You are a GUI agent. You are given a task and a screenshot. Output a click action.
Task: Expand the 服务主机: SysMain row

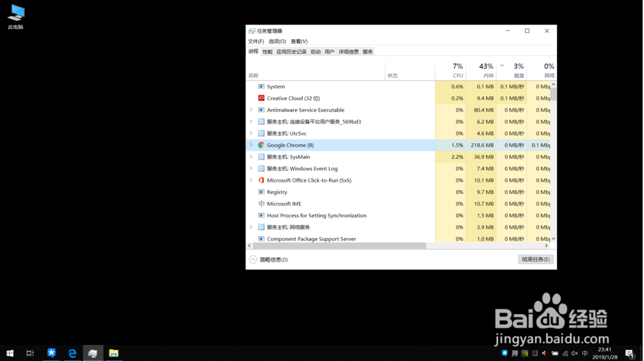251,157
